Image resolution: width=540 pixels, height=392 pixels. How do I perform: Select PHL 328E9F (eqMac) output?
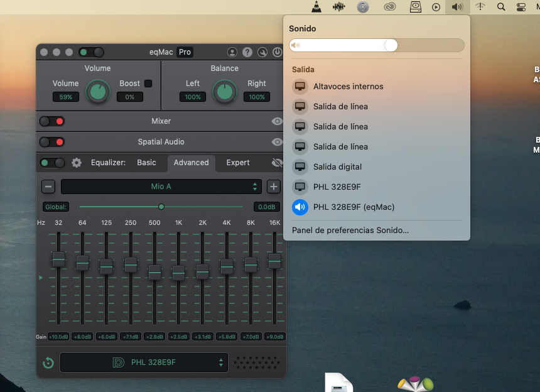(377, 207)
